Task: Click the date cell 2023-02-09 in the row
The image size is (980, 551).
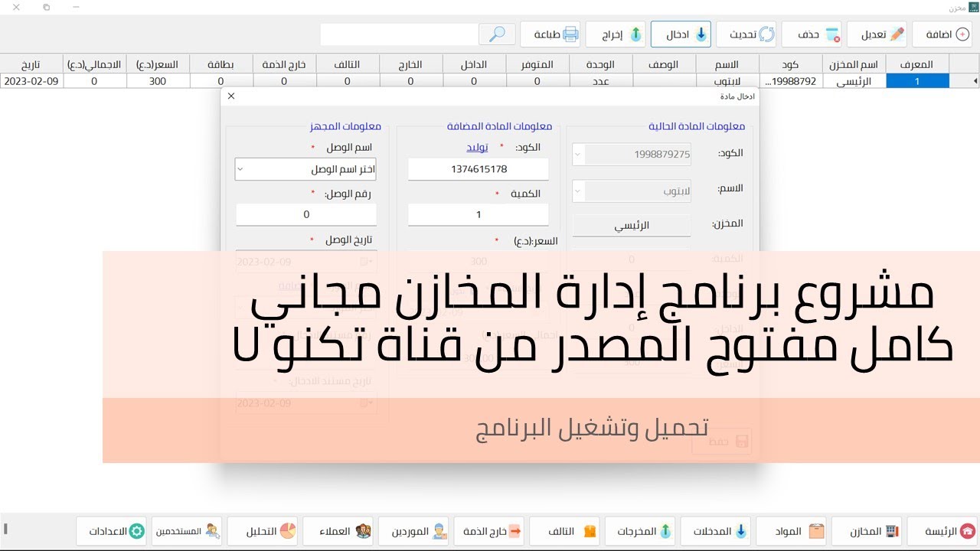Action: (31, 81)
